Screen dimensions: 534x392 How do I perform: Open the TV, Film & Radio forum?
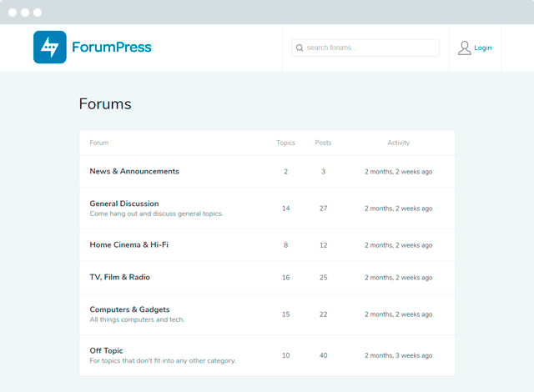click(x=120, y=277)
